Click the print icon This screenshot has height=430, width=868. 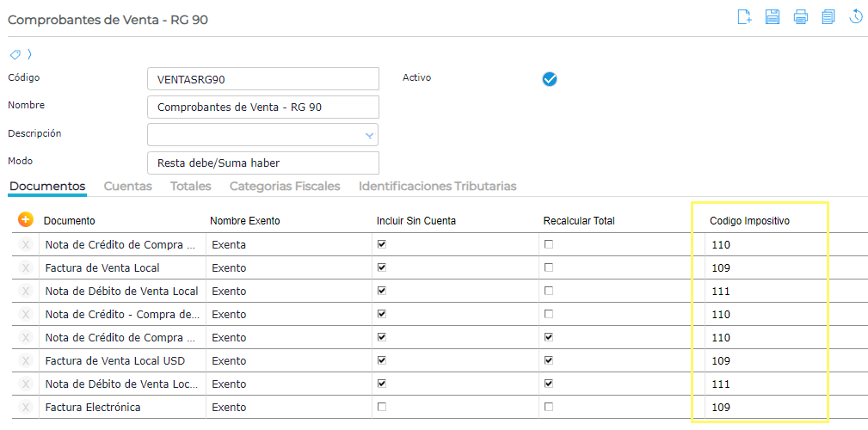(801, 17)
